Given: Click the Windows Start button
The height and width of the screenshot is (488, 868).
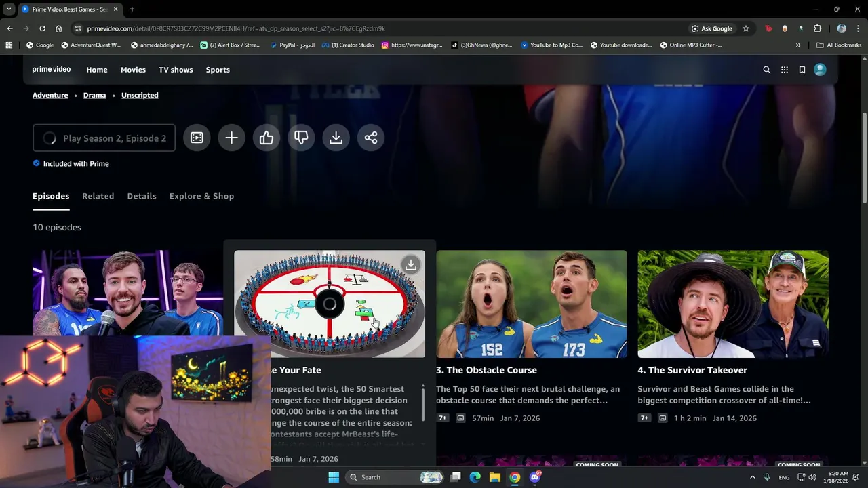Looking at the screenshot, I should (x=334, y=477).
